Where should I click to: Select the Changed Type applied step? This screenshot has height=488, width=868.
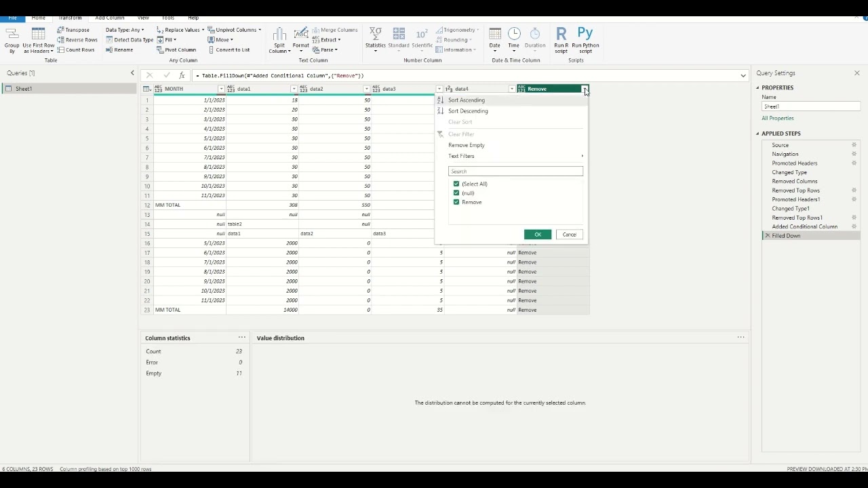coord(789,172)
